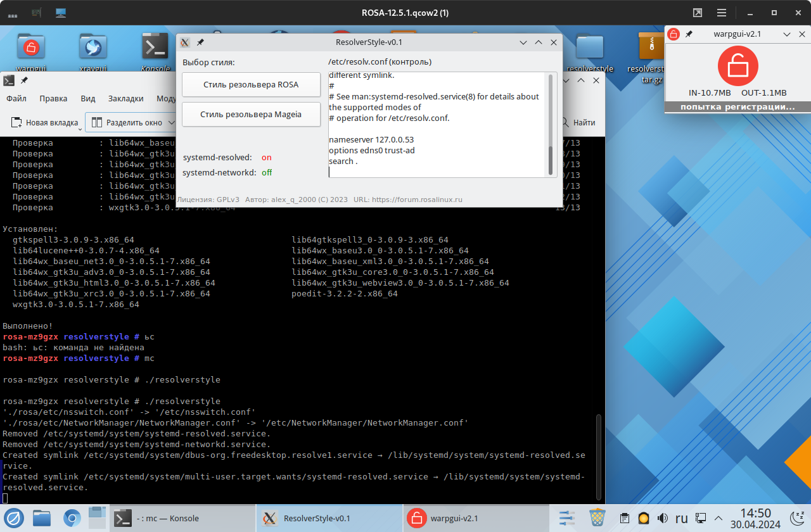
Task: Open the 'Закладки' menu in Konsole
Action: point(125,99)
